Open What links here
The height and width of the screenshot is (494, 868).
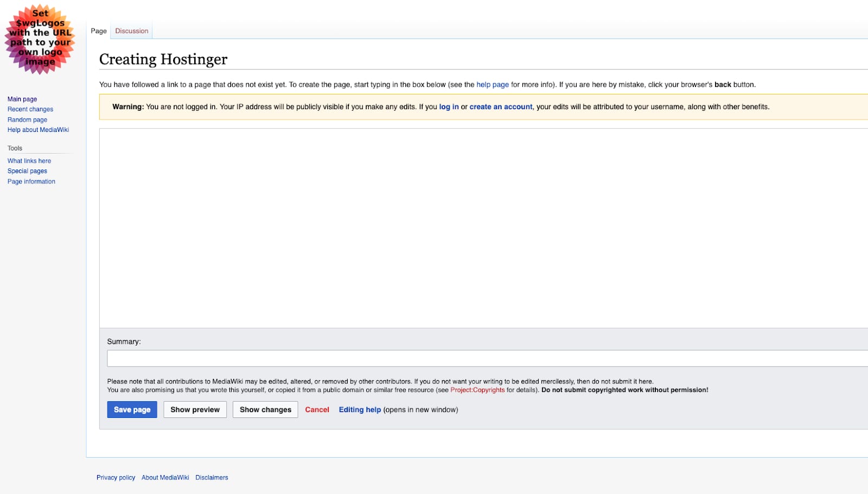coord(29,161)
